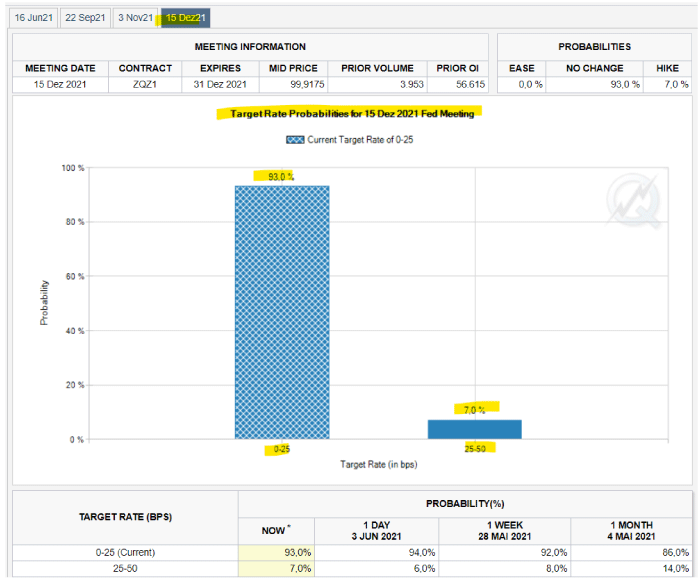The height and width of the screenshot is (581, 698).
Task: Click the 93.0 % label above the bar
Action: [281, 176]
